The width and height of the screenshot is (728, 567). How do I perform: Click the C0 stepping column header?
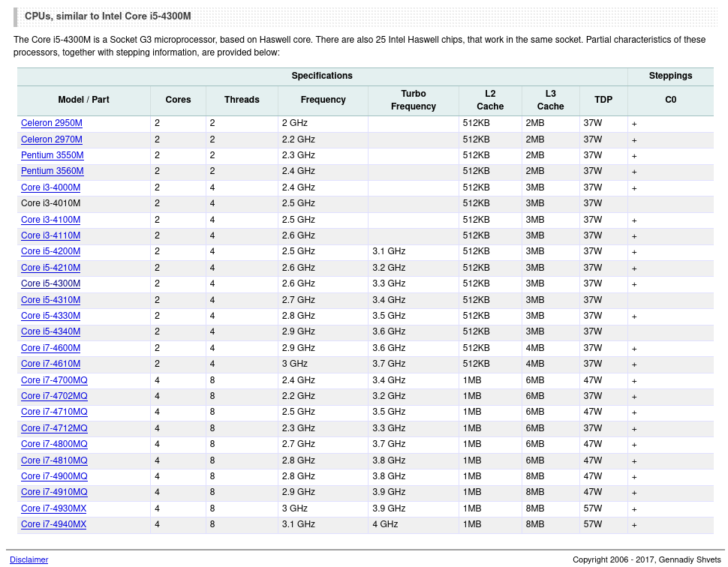coord(671,100)
